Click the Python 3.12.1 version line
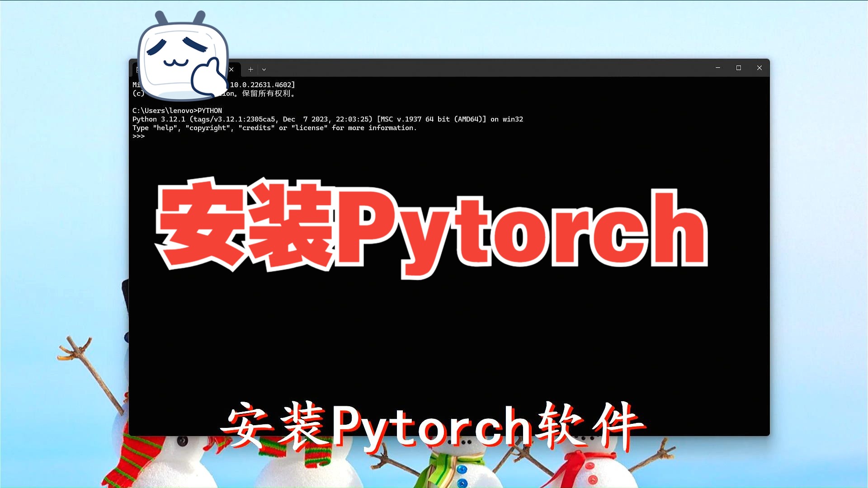 click(x=327, y=119)
